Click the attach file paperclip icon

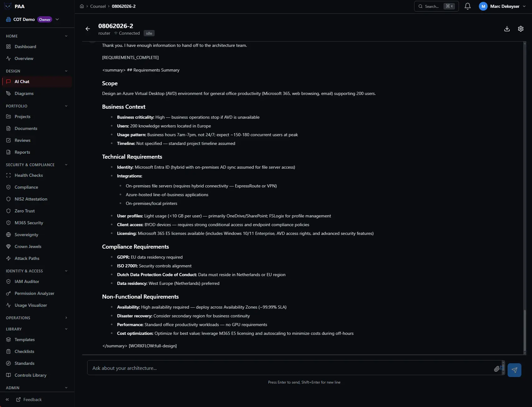click(497, 369)
